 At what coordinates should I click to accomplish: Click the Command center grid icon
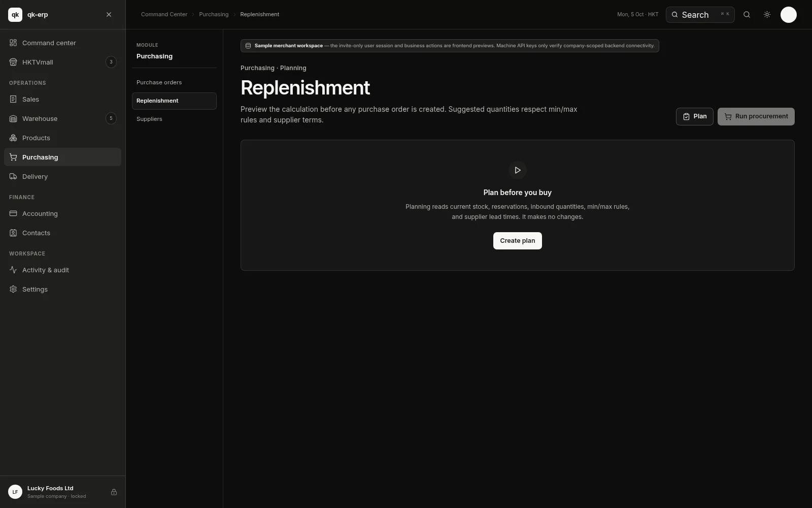[x=13, y=43]
